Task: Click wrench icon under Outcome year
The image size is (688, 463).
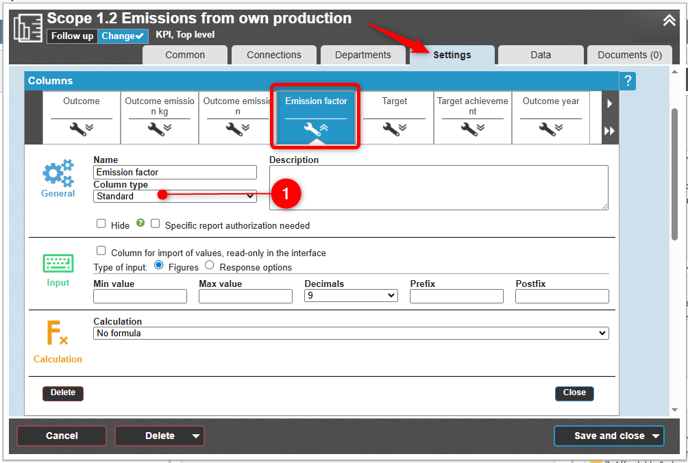Action: (x=550, y=129)
